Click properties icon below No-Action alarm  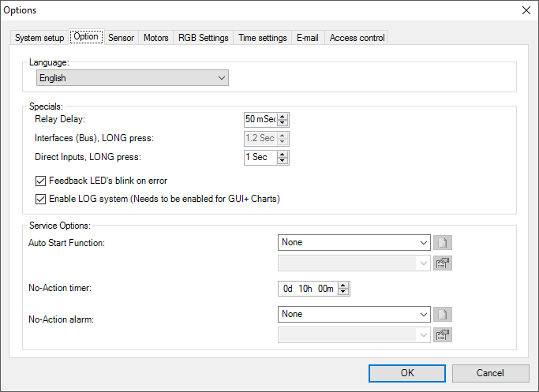click(444, 335)
